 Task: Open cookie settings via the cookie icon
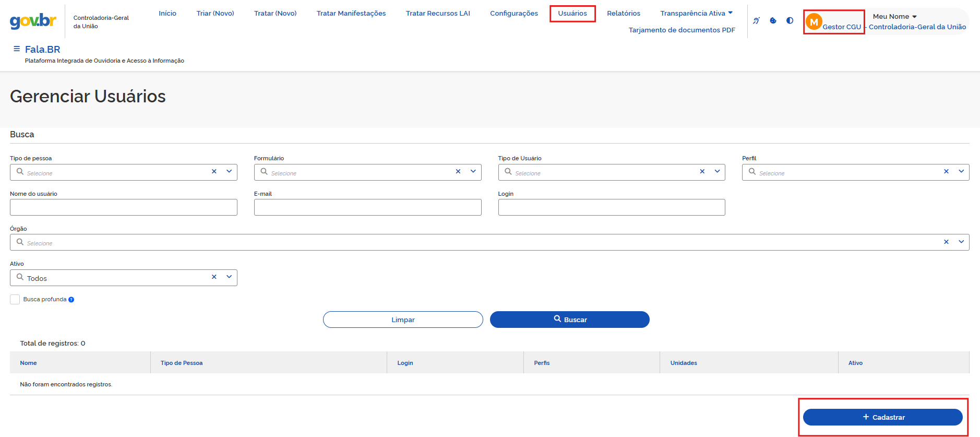tap(773, 21)
